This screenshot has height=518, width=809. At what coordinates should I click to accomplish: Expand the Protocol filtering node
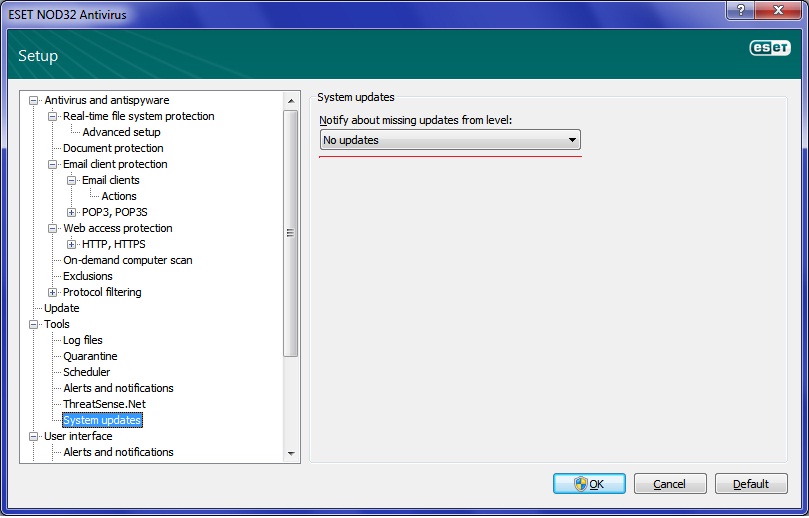(x=52, y=293)
